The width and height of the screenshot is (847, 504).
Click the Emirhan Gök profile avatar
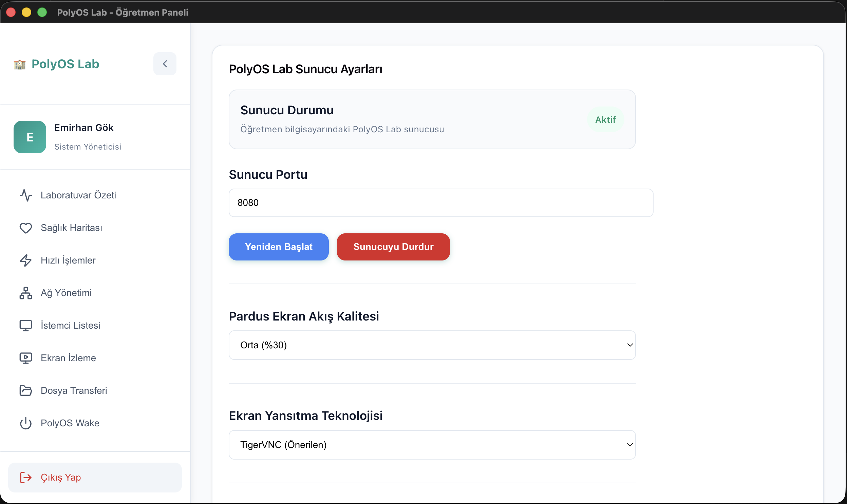pyautogui.click(x=30, y=137)
